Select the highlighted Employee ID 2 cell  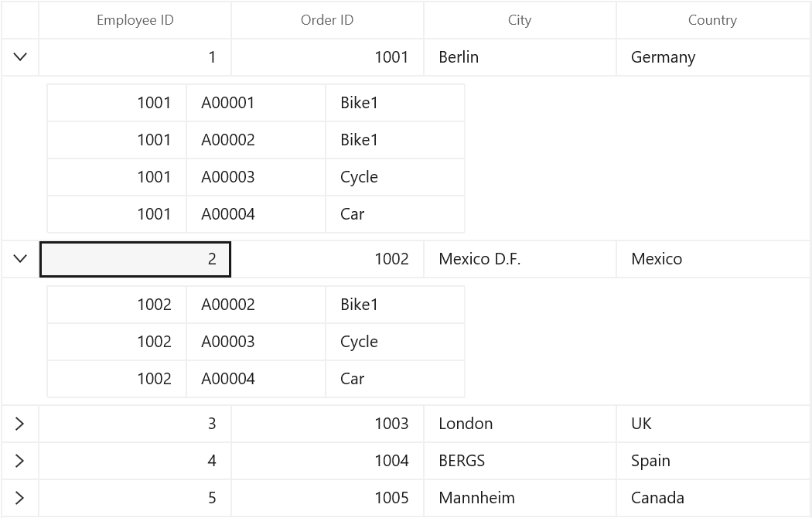click(135, 259)
